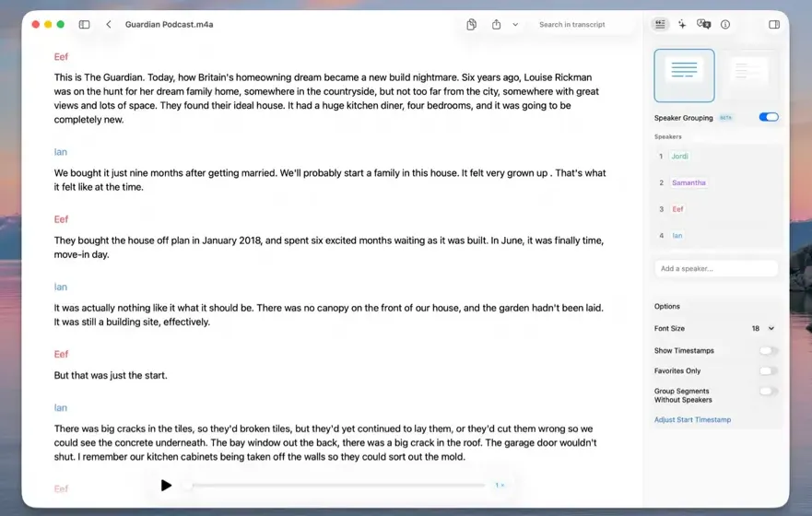Click Eef label above 'They bought the house'
Image resolution: width=812 pixels, height=516 pixels.
(61, 219)
